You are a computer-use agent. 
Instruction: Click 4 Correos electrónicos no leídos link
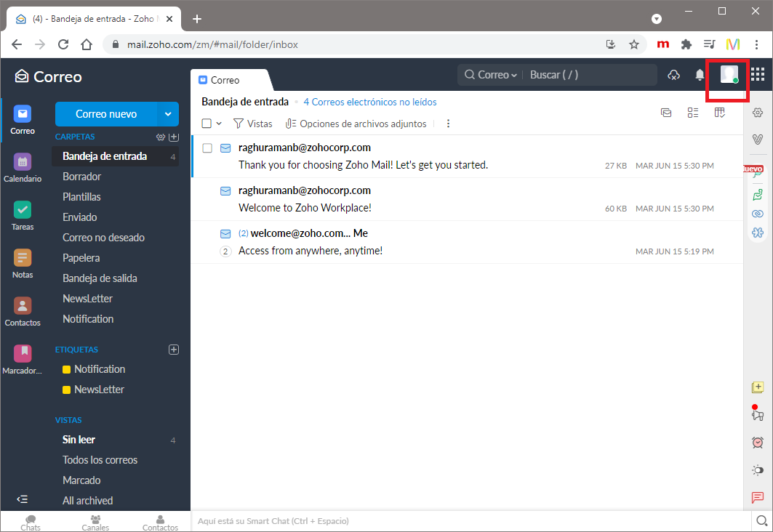pos(369,102)
